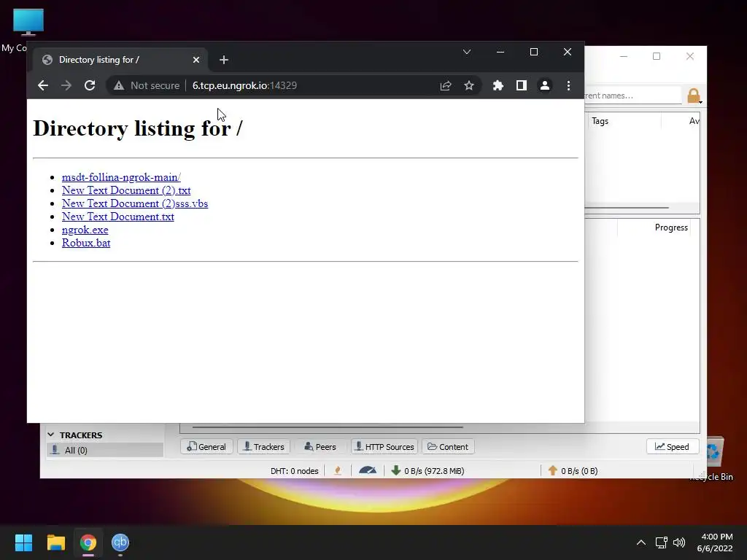Click the orange upload speed arrow
747x560 pixels.
click(553, 470)
